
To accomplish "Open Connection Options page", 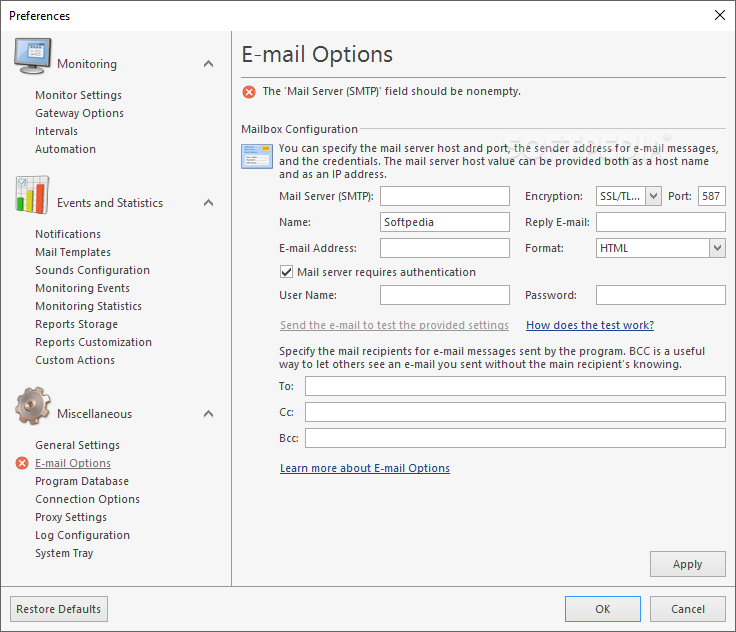I will point(87,499).
